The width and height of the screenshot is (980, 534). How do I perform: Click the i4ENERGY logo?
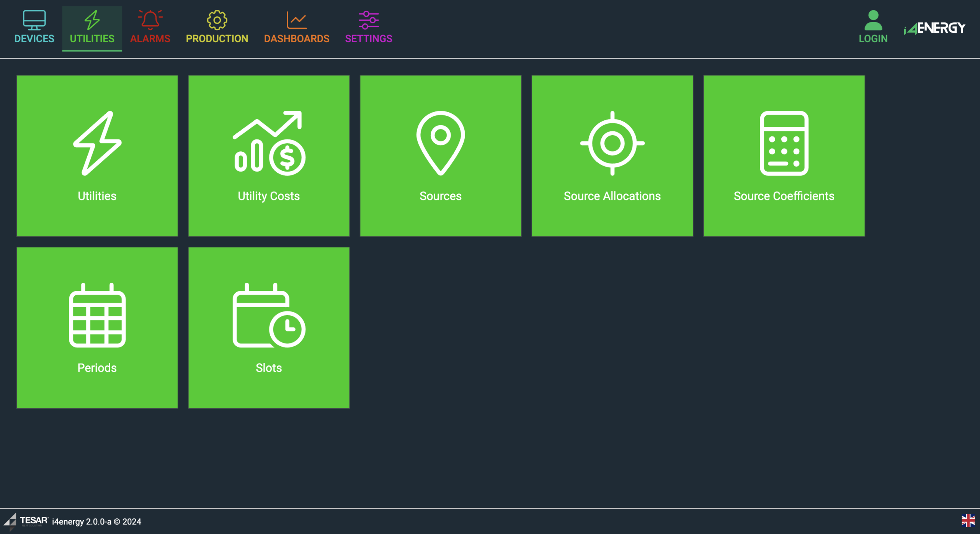[934, 28]
